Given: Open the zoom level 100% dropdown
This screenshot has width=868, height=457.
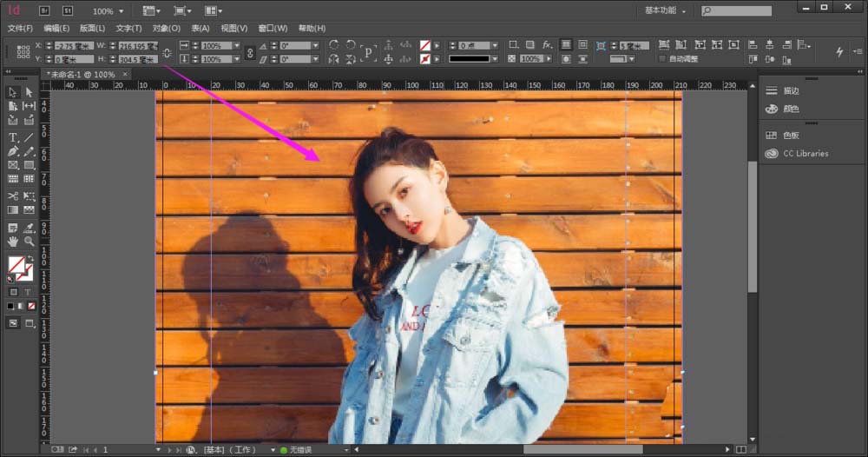Looking at the screenshot, I should pos(108,11).
